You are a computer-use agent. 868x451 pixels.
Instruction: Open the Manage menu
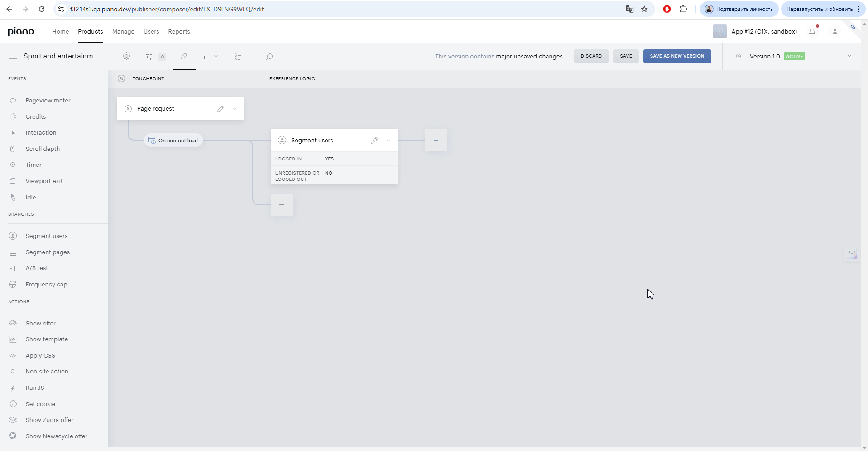pyautogui.click(x=123, y=31)
